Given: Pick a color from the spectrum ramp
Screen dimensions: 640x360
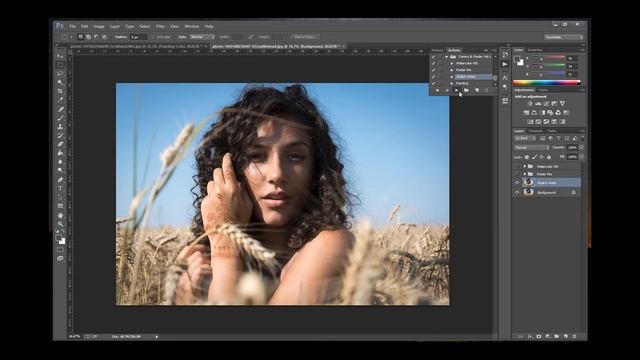Looking at the screenshot, I should (547, 82).
